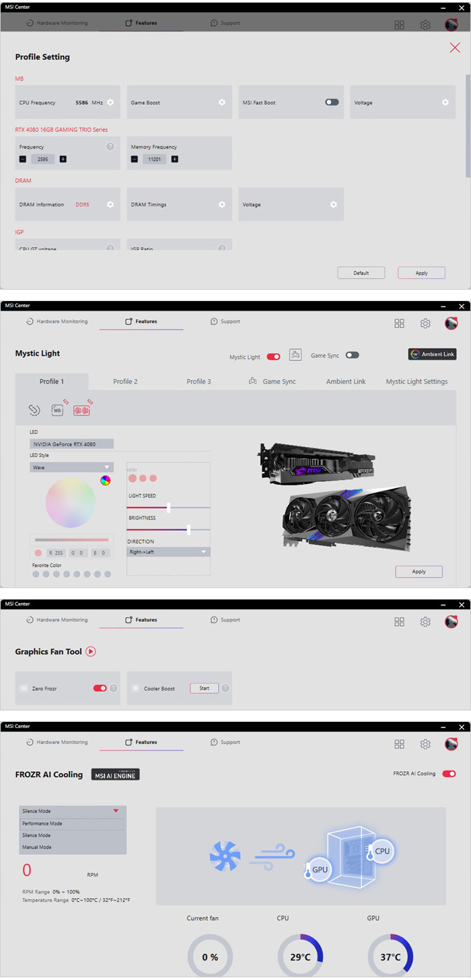Switch to the Profile 2 tab
This screenshot has height=980, width=471.
click(x=125, y=382)
